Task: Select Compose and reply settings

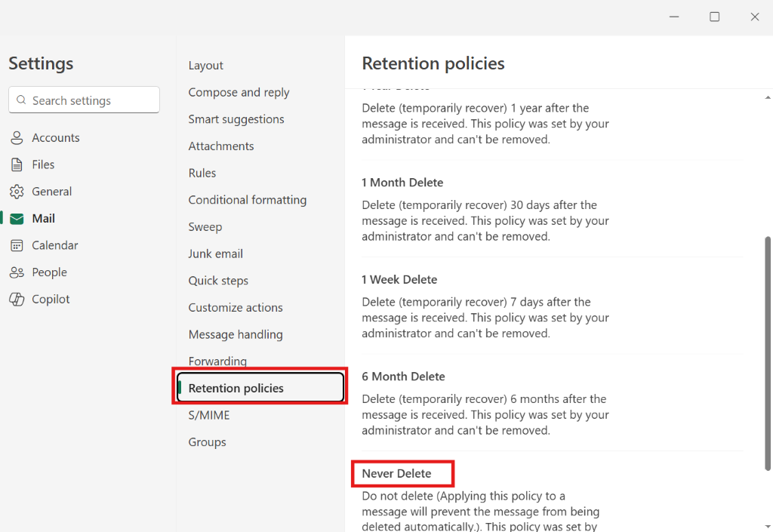Action: coord(239,92)
